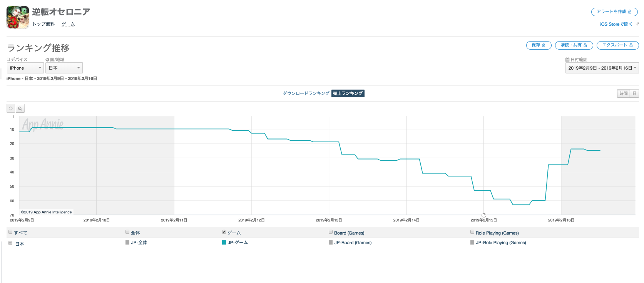
Task: Open the date range dropdown
Action: [602, 68]
